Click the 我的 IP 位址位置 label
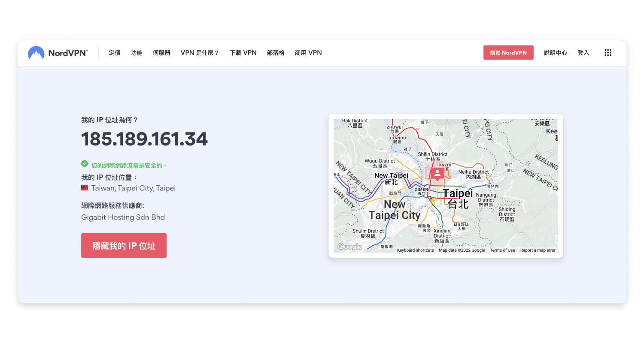This screenshot has width=644, height=343. point(109,178)
